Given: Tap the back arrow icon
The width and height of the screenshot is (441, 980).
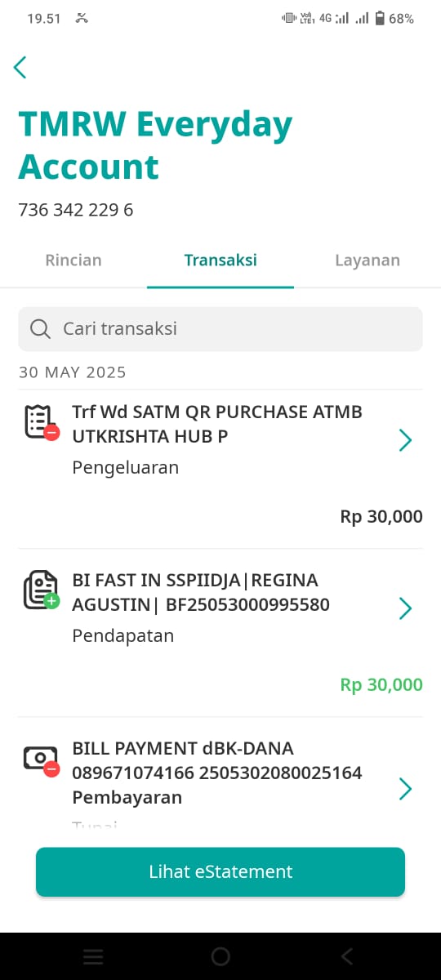Looking at the screenshot, I should (20, 67).
